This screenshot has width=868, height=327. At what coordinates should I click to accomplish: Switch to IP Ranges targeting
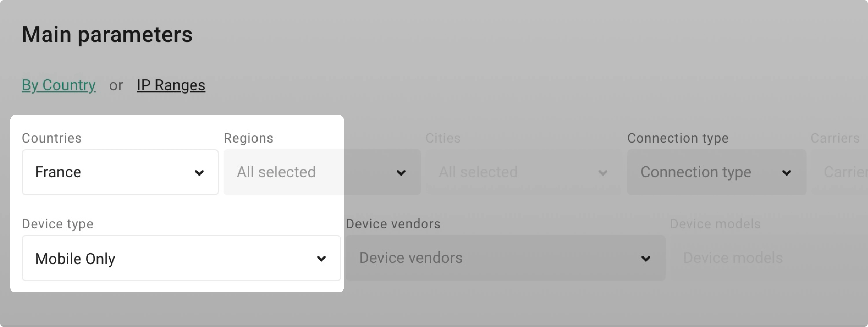click(171, 85)
